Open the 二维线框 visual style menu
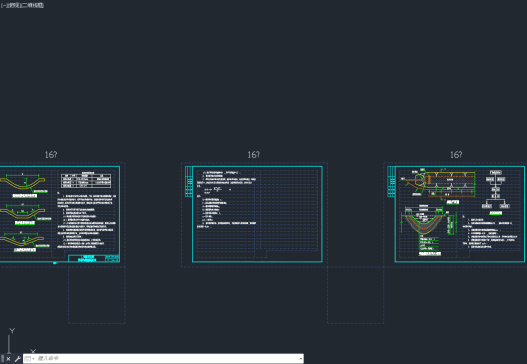This screenshot has height=364, width=527. tap(34, 5)
